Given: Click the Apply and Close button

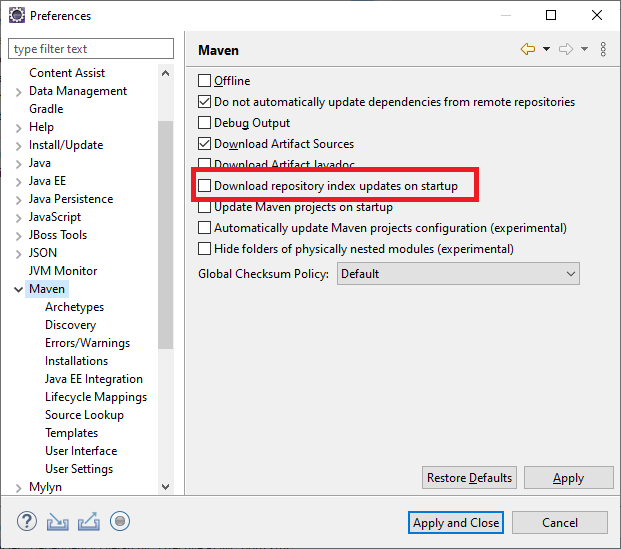Looking at the screenshot, I should click(456, 523).
